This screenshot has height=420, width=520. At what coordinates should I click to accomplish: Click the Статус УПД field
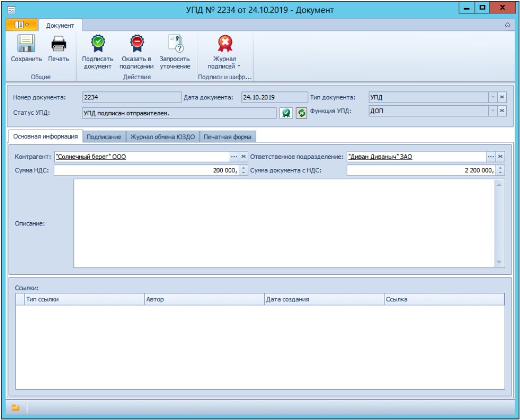(179, 113)
